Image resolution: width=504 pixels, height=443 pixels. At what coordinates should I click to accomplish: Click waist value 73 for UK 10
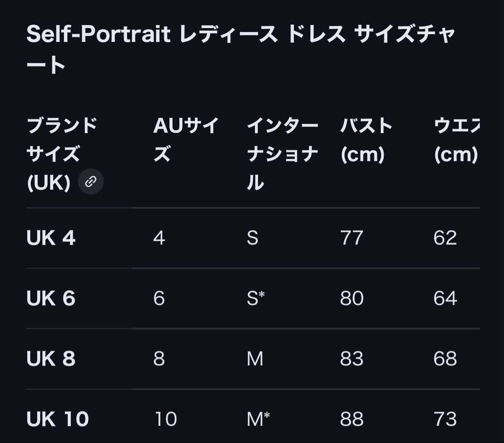[445, 419]
